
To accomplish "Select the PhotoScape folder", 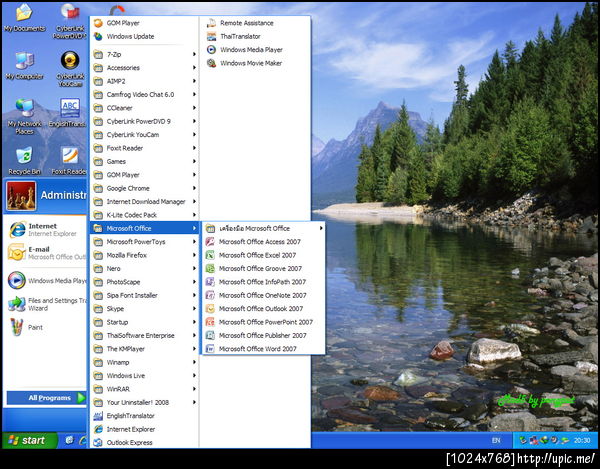I will (x=145, y=282).
